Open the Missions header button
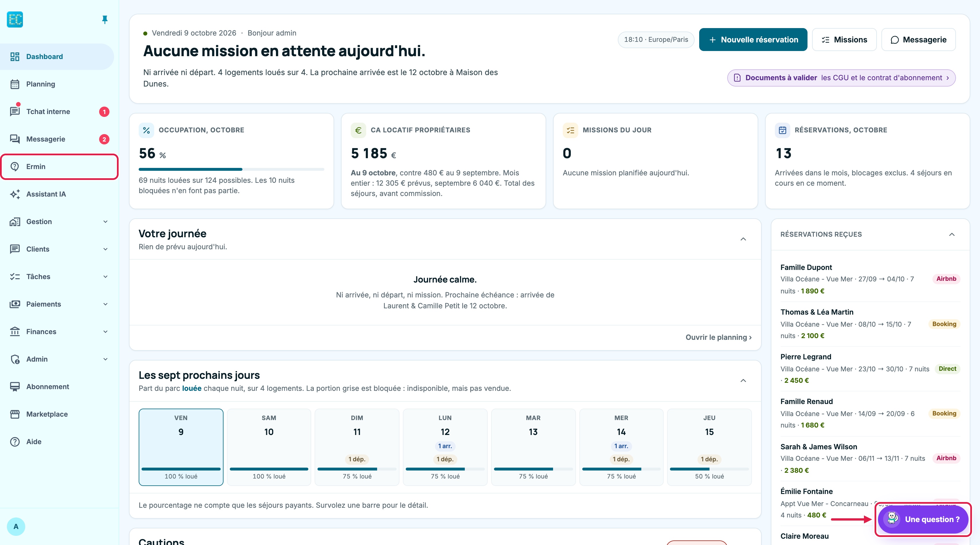980x545 pixels. [x=844, y=40]
